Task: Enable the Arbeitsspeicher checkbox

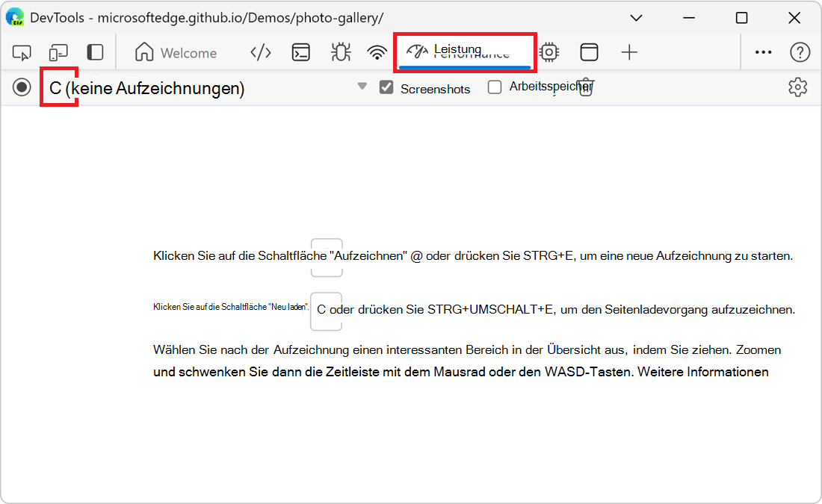Action: point(495,87)
